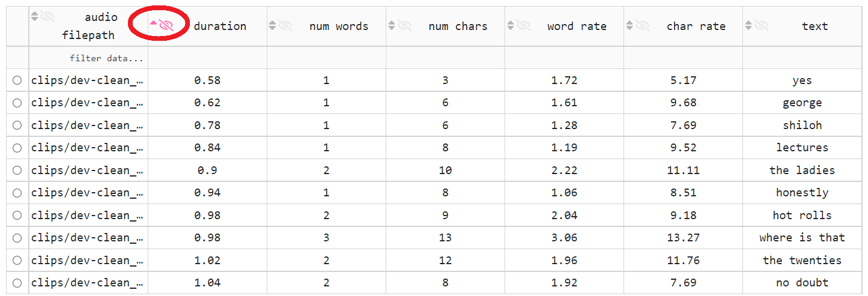
Task: Sort table by num chars
Action: point(391,25)
